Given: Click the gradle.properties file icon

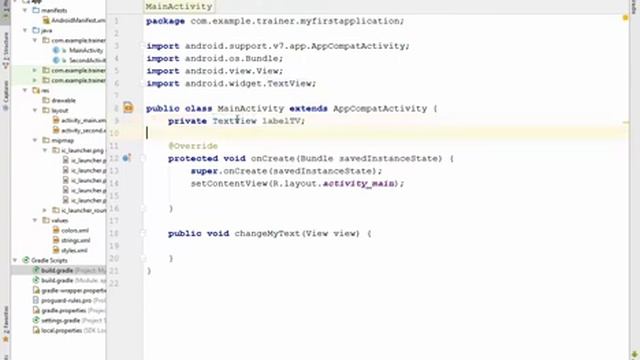Looking at the screenshot, I should tap(36, 310).
